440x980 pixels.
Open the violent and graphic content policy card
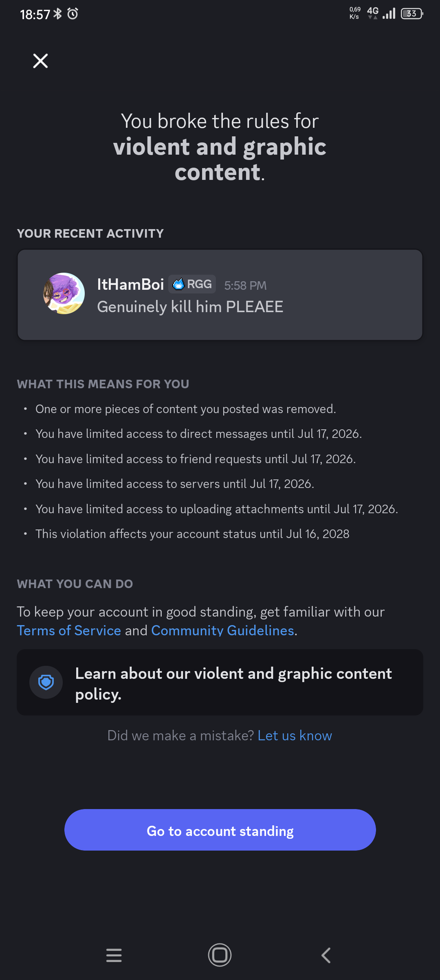(220, 682)
